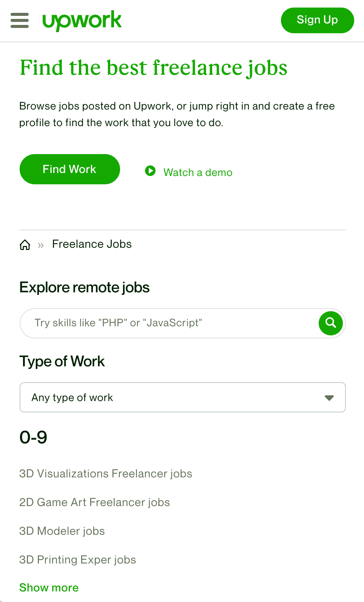Open 3D Modeler jobs link
The image size is (364, 602).
[62, 531]
